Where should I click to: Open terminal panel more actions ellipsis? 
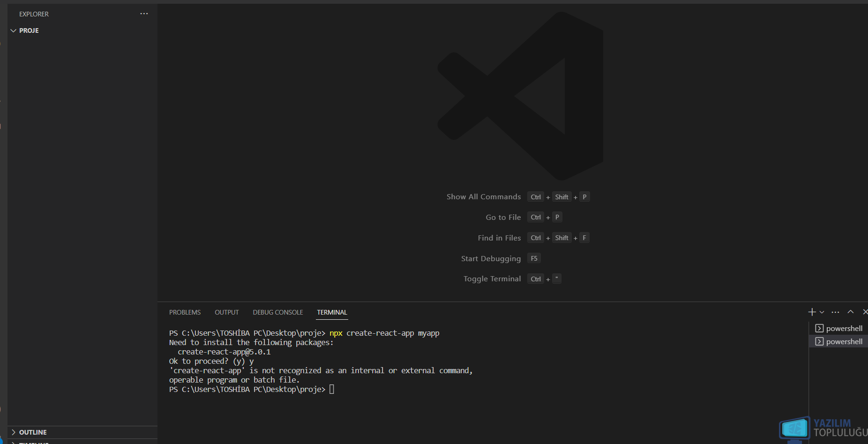[835, 312]
